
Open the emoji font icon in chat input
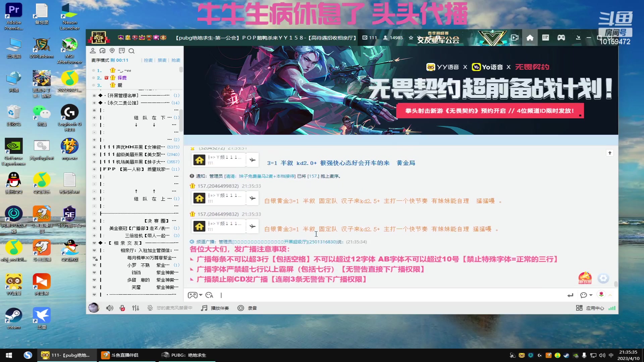coord(209,295)
